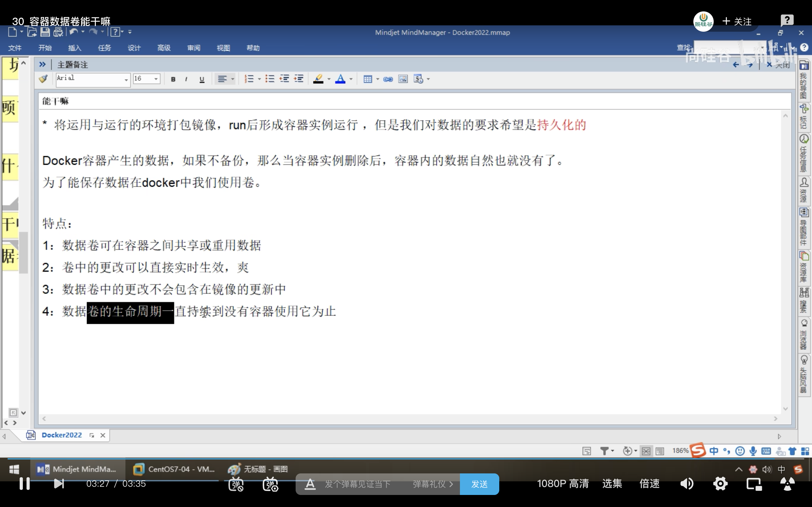Toggle underline formatting in notes toolbar
Image resolution: width=812 pixels, height=507 pixels.
pyautogui.click(x=202, y=79)
